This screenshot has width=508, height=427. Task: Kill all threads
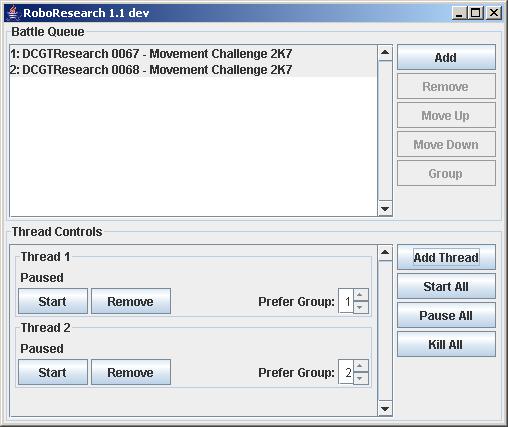[x=446, y=344]
